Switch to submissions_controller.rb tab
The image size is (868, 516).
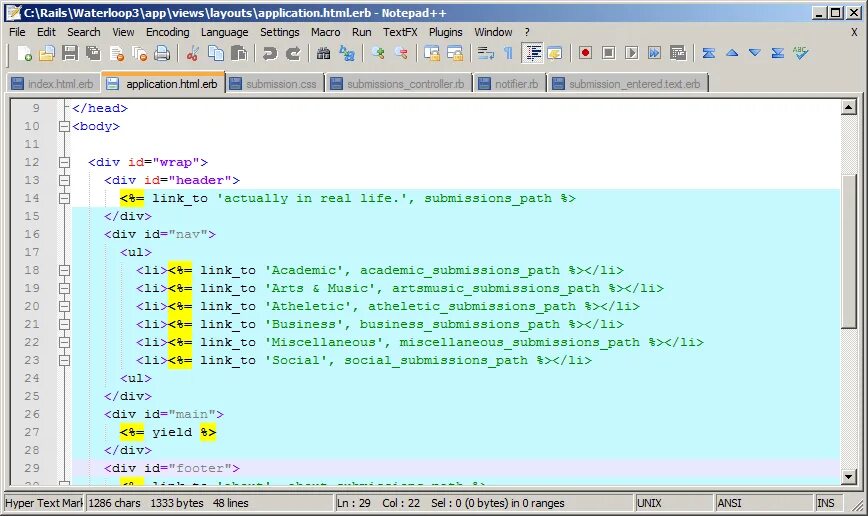point(399,84)
